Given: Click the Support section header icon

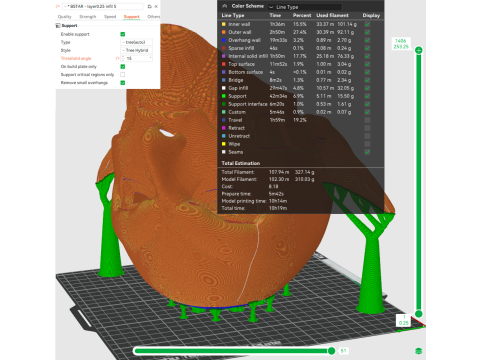Looking at the screenshot, I should coord(58,26).
